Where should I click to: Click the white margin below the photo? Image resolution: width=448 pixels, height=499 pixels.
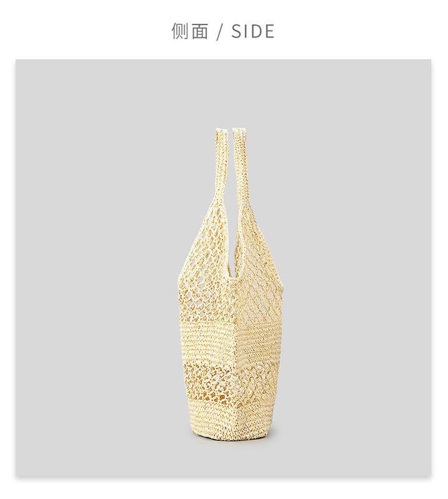pyautogui.click(x=224, y=488)
